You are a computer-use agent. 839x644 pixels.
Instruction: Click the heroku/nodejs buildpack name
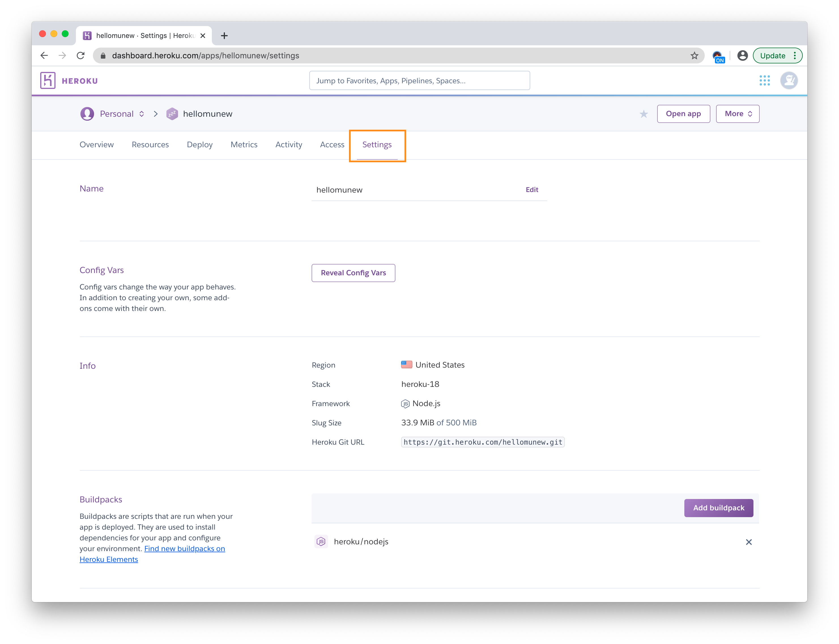(361, 542)
